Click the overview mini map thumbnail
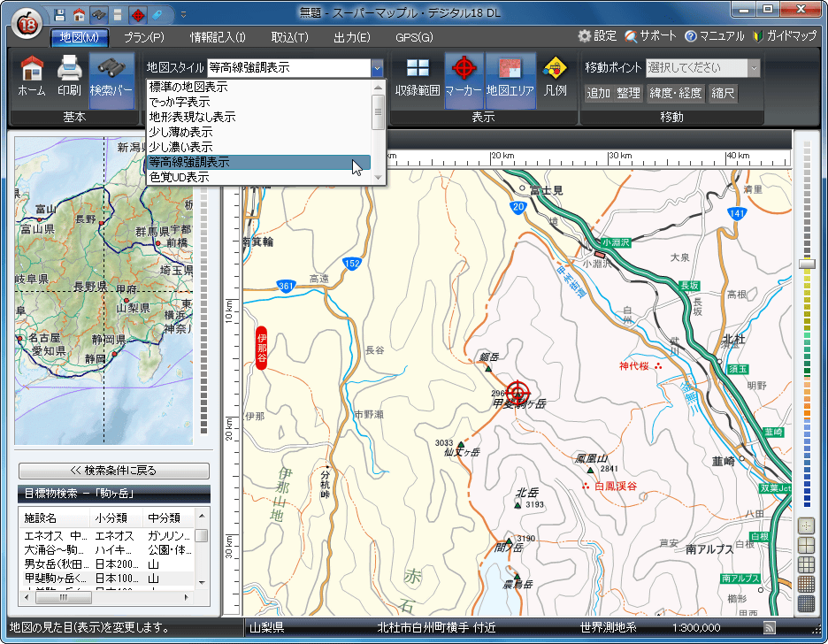828x644 pixels. [x=104, y=290]
